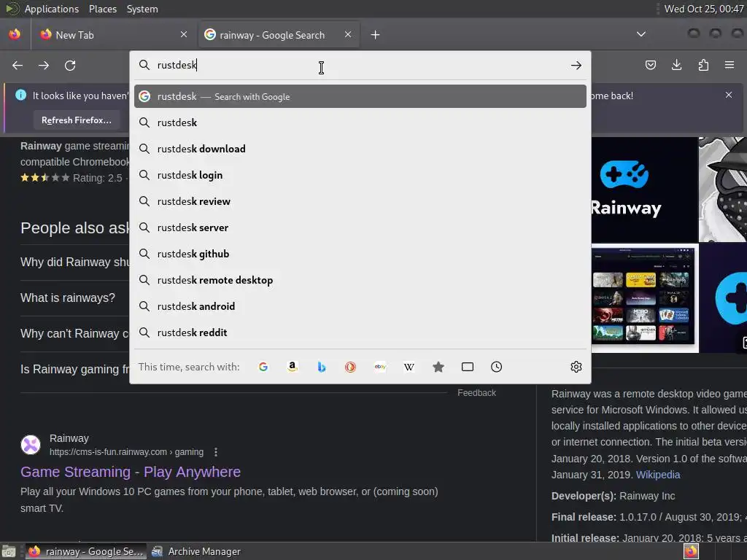This screenshot has width=747, height=560.
Task: Switch to the New Tab tab
Action: [x=113, y=35]
